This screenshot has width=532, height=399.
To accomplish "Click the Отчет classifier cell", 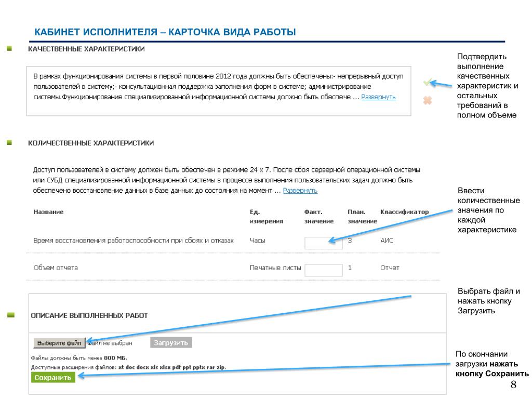I will point(390,268).
